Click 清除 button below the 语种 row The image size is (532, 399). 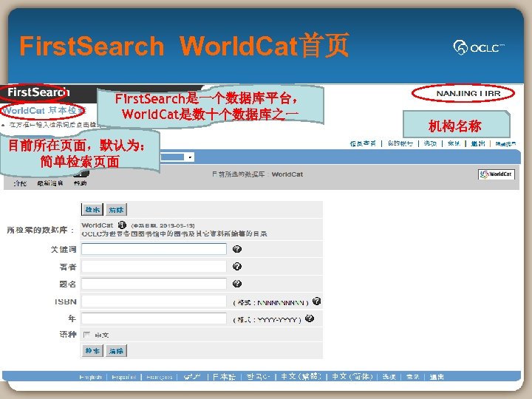pyautogui.click(x=117, y=351)
